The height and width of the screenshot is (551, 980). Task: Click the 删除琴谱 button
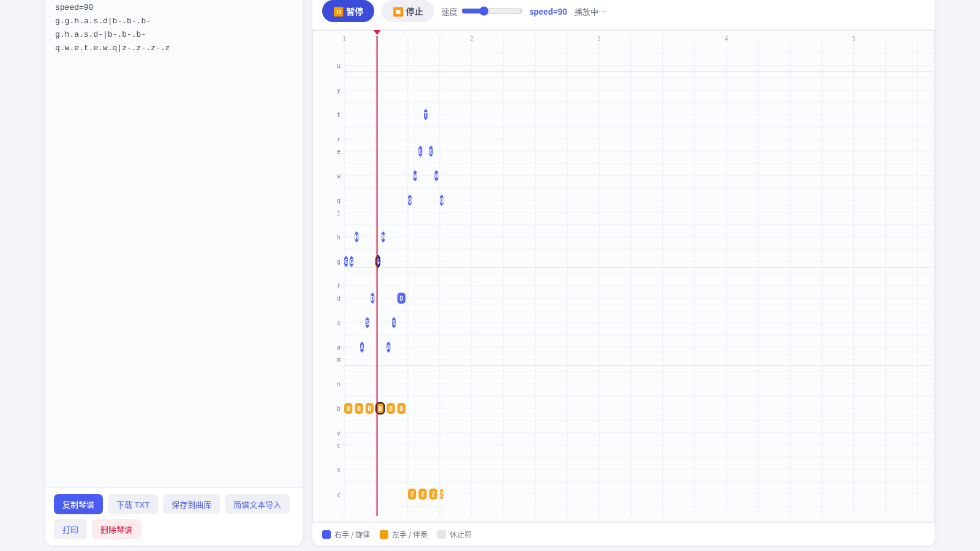point(116,530)
